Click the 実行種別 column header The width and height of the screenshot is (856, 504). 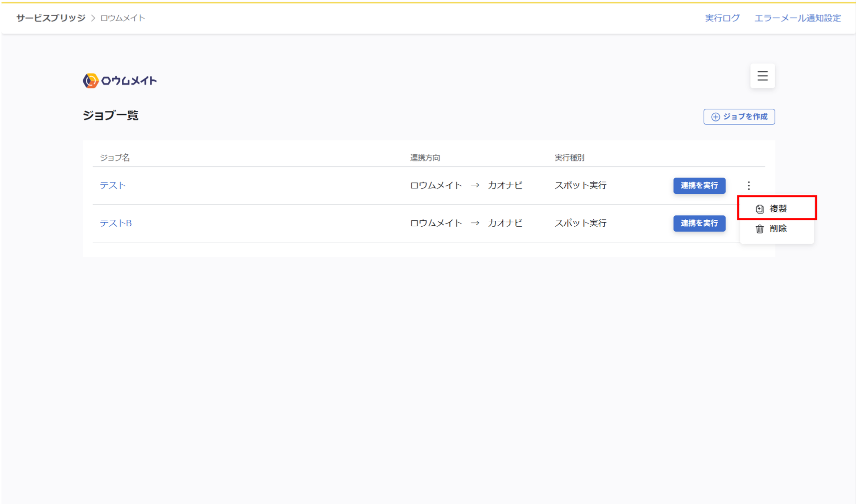pos(569,158)
